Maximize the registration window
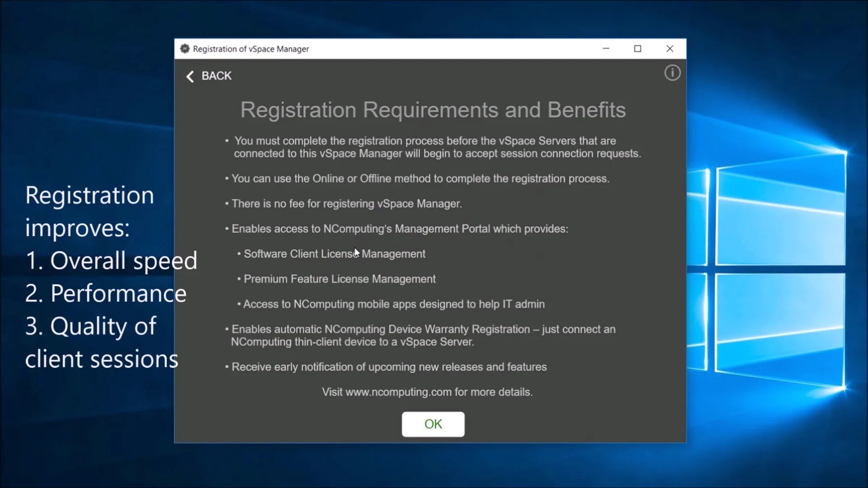 pyautogui.click(x=637, y=48)
